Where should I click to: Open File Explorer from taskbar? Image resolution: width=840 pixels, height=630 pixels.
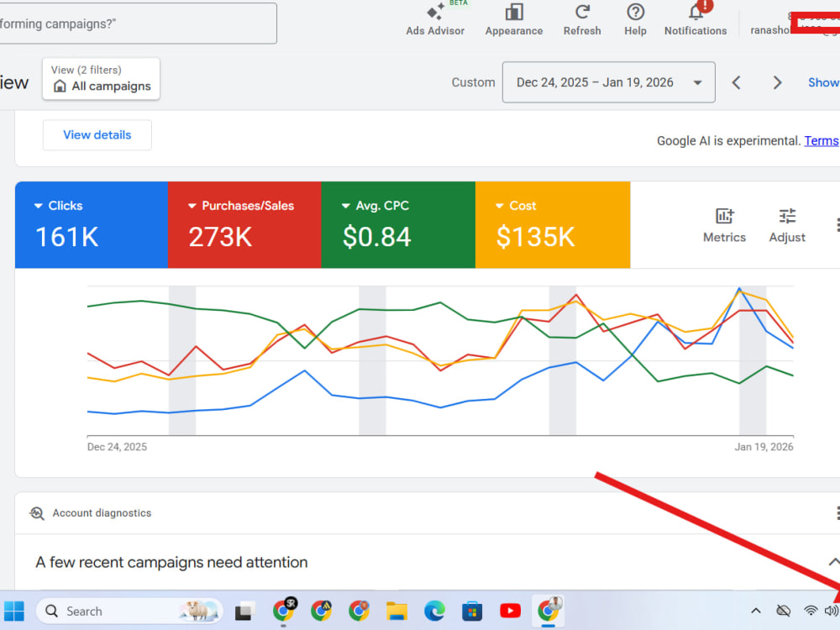click(x=397, y=612)
